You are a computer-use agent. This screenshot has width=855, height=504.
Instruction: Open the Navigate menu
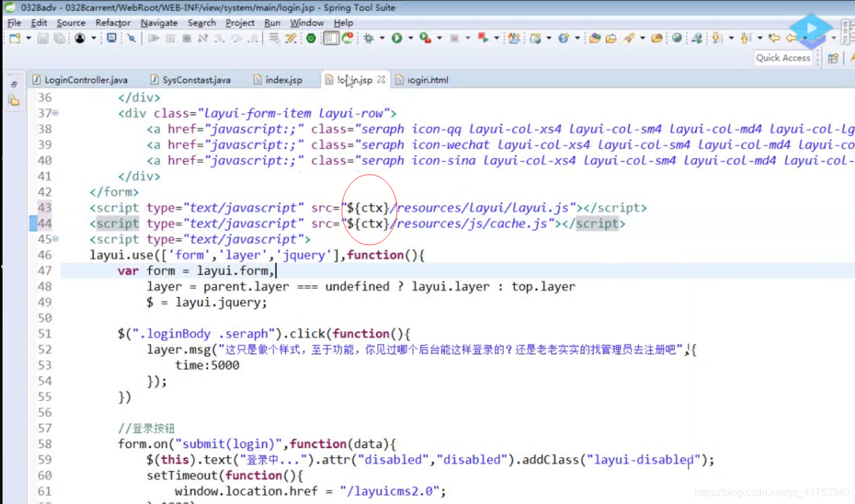coord(159,22)
